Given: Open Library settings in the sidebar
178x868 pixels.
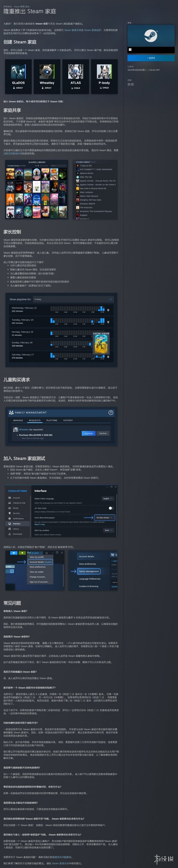Looking at the screenshot, I should [16, 529].
